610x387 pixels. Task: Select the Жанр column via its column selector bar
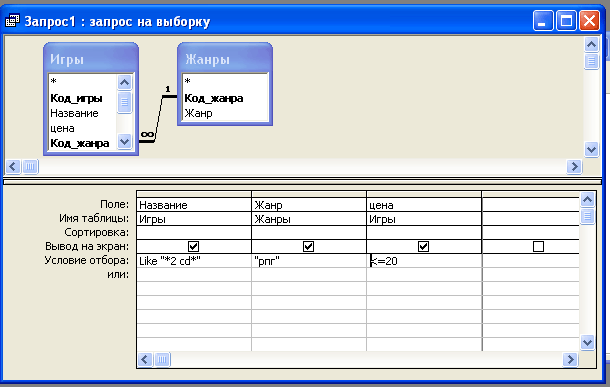tap(309, 194)
